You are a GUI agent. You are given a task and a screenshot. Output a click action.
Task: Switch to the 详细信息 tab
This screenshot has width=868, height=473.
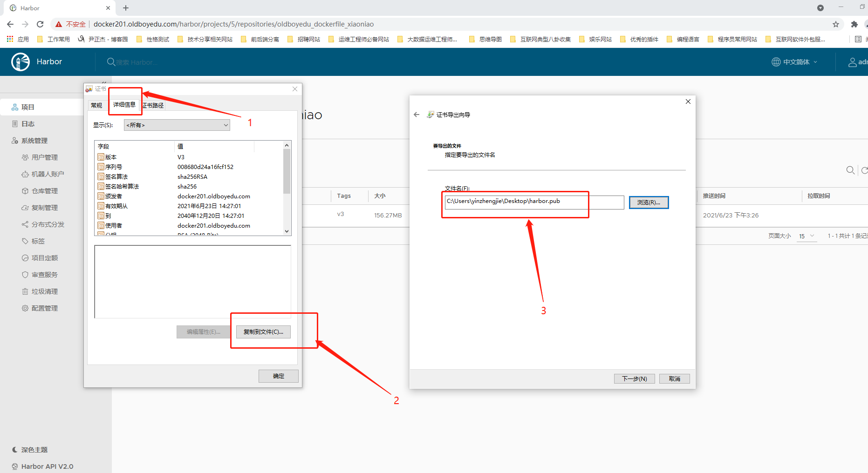point(124,105)
